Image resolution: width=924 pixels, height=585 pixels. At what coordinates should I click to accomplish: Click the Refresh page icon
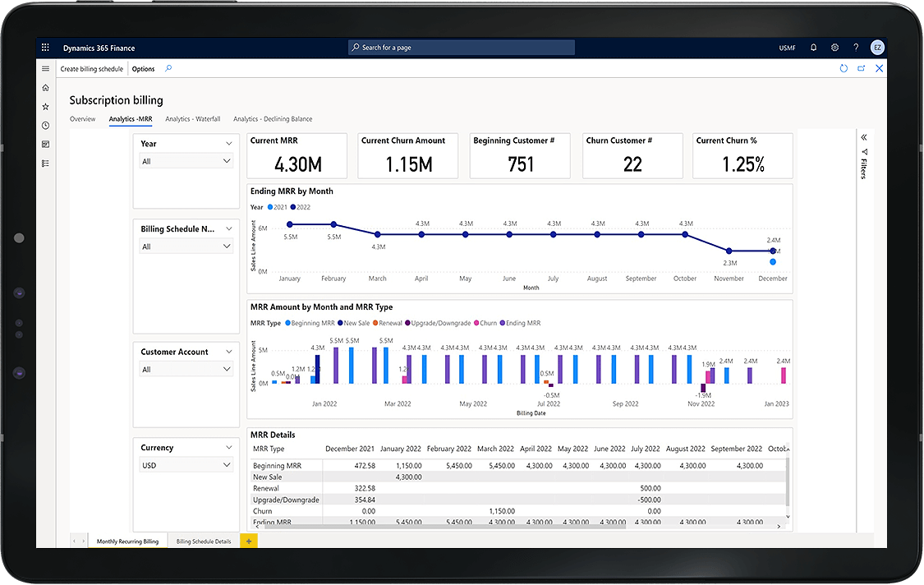(844, 69)
